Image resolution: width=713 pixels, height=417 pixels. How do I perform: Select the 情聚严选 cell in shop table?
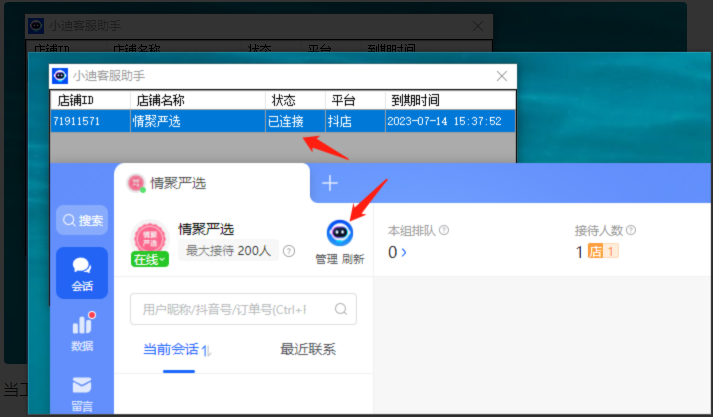tap(198, 121)
